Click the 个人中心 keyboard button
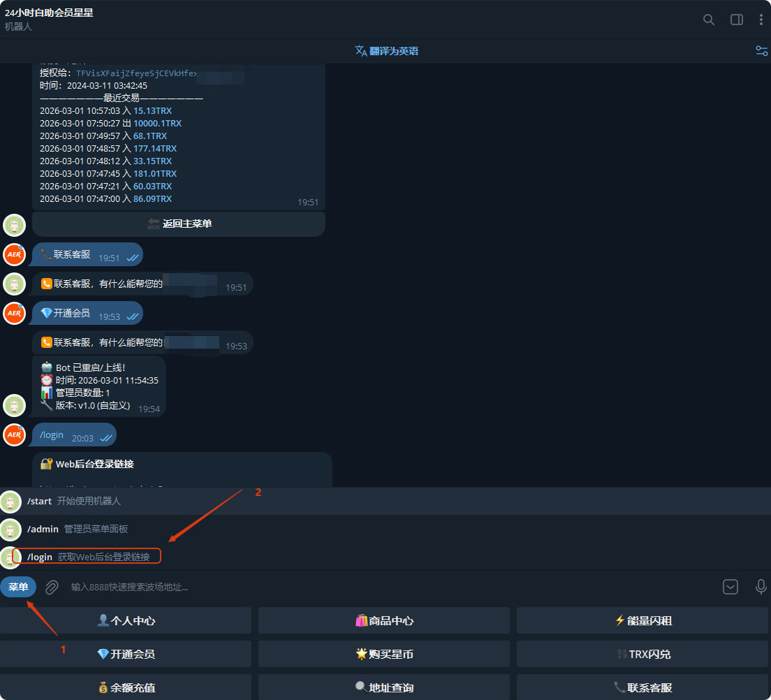 126,620
